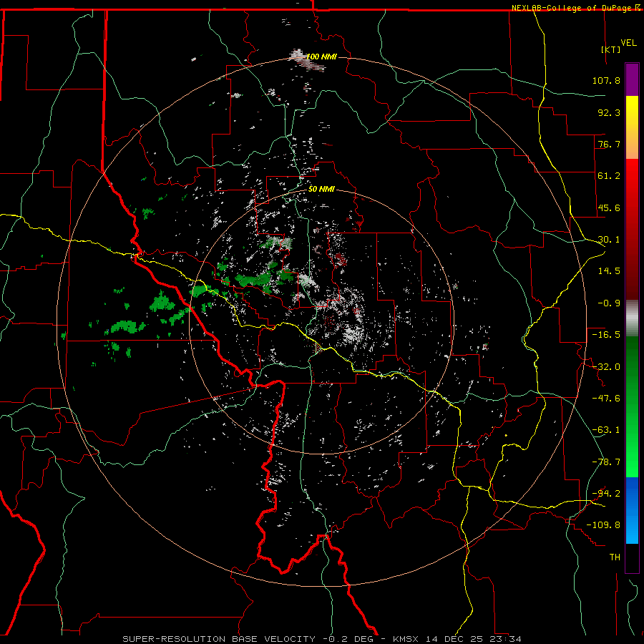
Task: Click the 50 NMI range ring label
Action: (321, 190)
